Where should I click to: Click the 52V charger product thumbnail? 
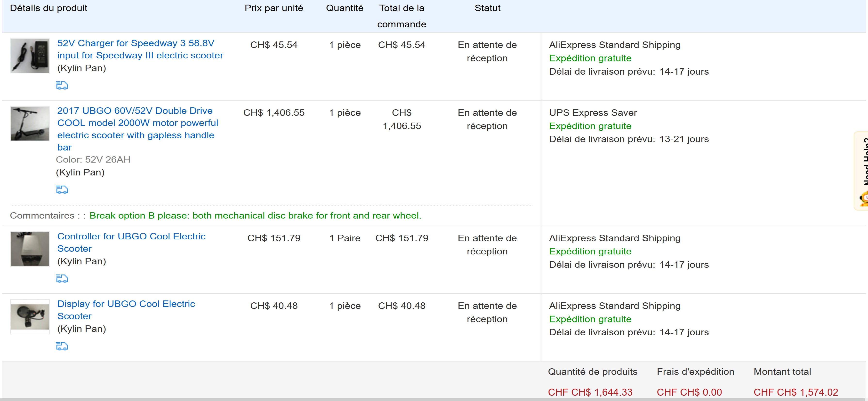click(30, 56)
